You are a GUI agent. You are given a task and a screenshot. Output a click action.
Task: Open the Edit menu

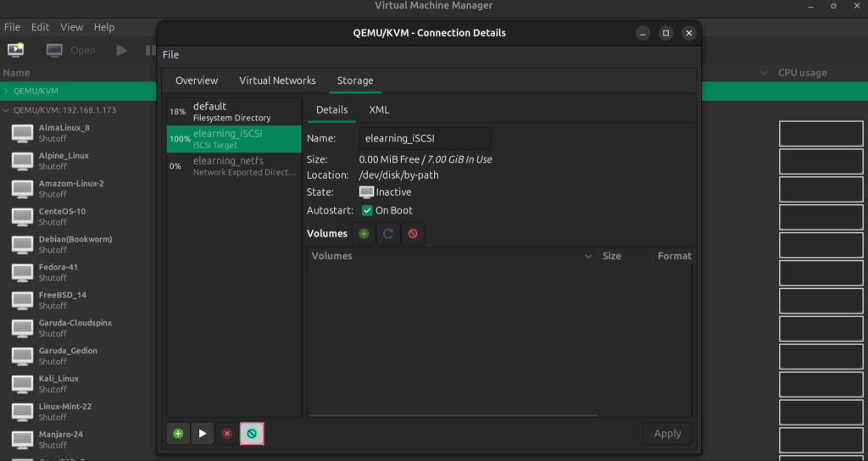coord(40,27)
